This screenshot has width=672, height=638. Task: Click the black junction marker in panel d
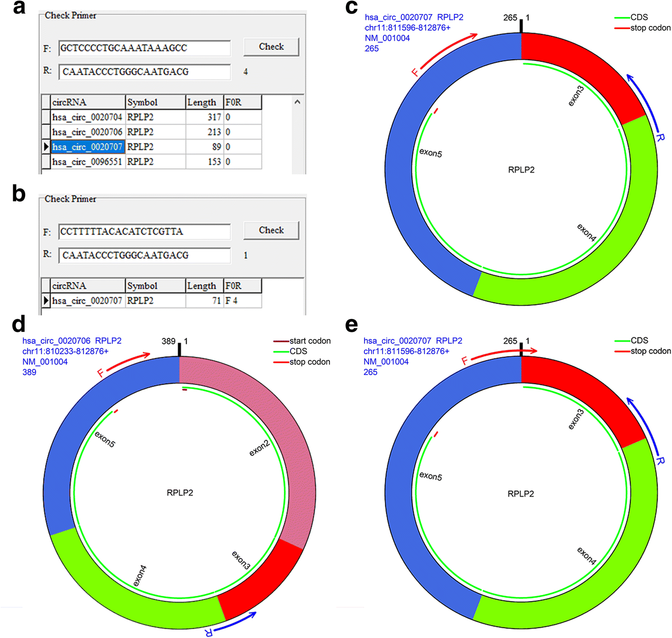tap(179, 350)
